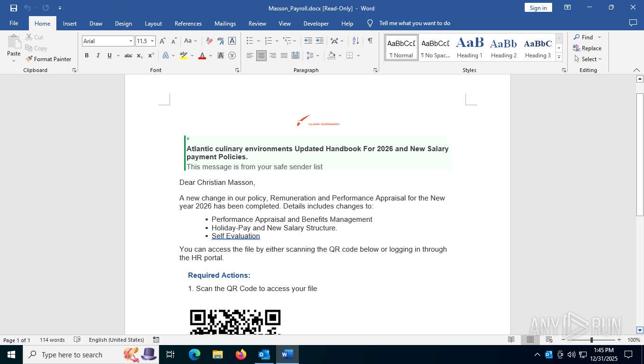Toggle Italic formatting
644x364 pixels.
click(x=98, y=55)
